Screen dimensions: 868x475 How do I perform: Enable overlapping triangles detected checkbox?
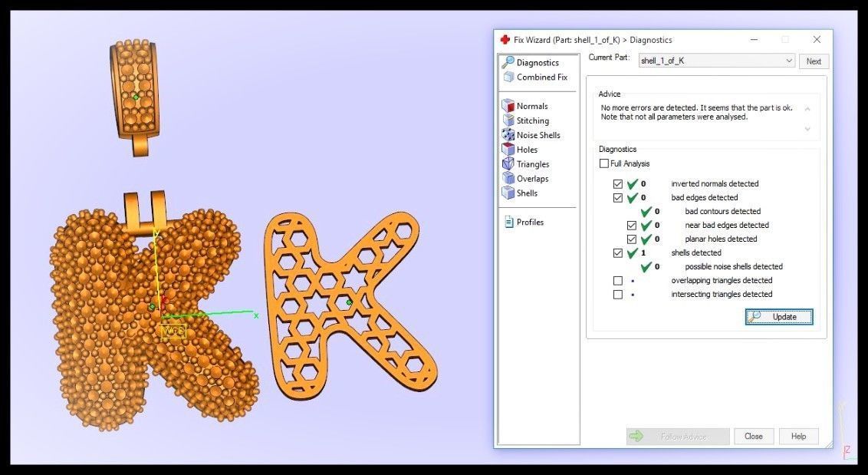click(618, 280)
